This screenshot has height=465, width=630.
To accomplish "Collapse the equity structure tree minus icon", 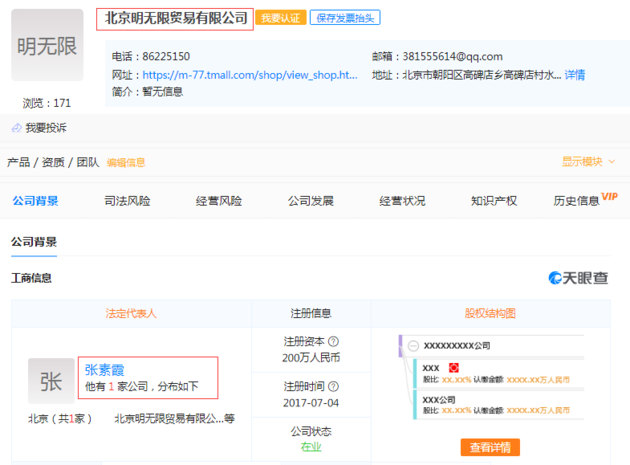I will click(412, 344).
